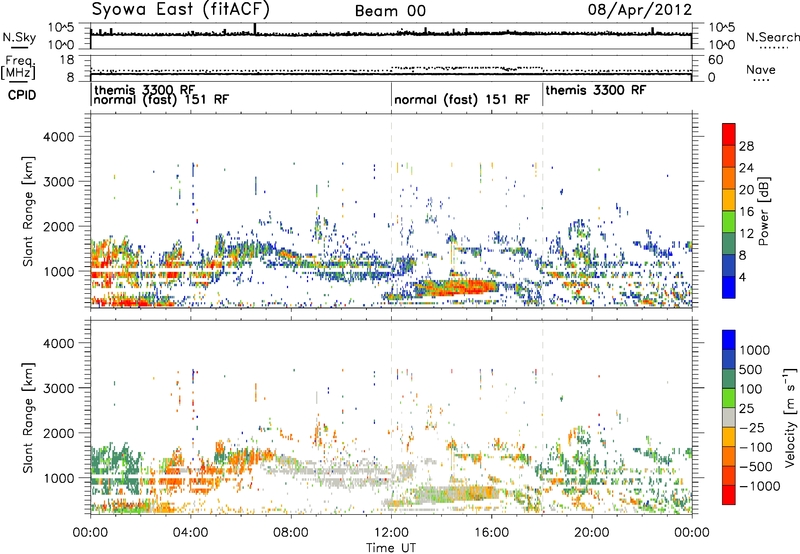Screen dimensions: 800x554
Task: Click the 'Freq. [MHz]' axis label
Action: 18,67
